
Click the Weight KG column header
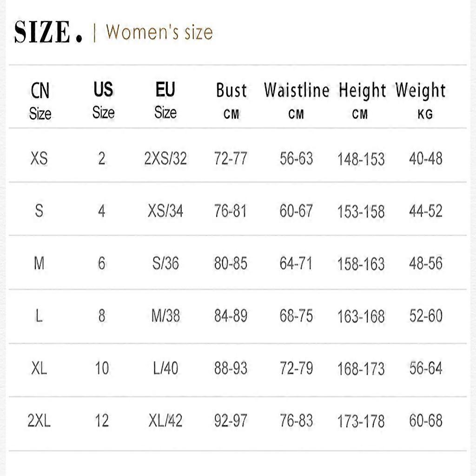point(421,100)
